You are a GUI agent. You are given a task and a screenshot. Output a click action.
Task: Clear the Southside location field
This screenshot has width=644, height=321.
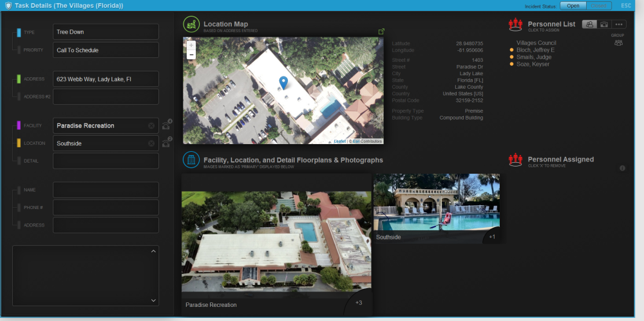click(151, 143)
